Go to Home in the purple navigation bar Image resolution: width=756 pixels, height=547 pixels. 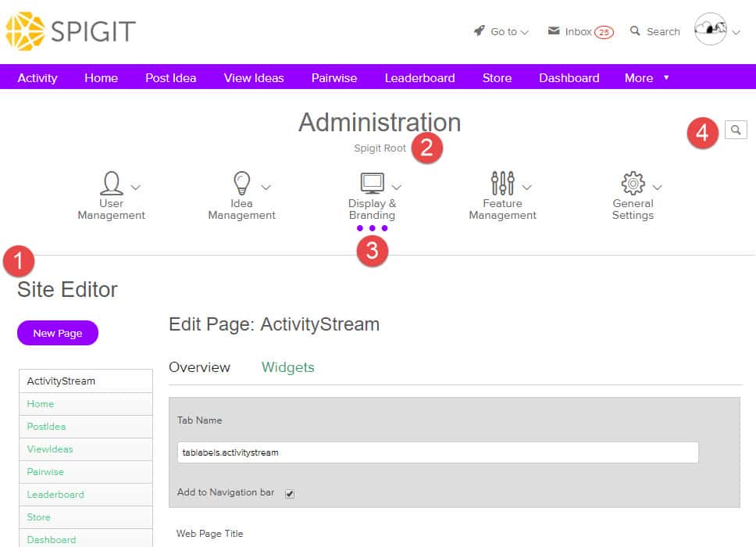pos(102,77)
